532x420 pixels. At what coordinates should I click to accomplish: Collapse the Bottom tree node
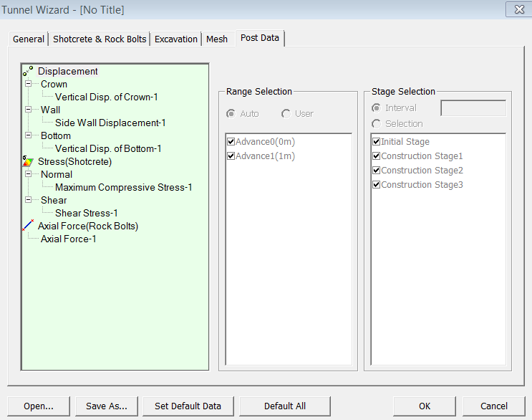click(x=29, y=136)
